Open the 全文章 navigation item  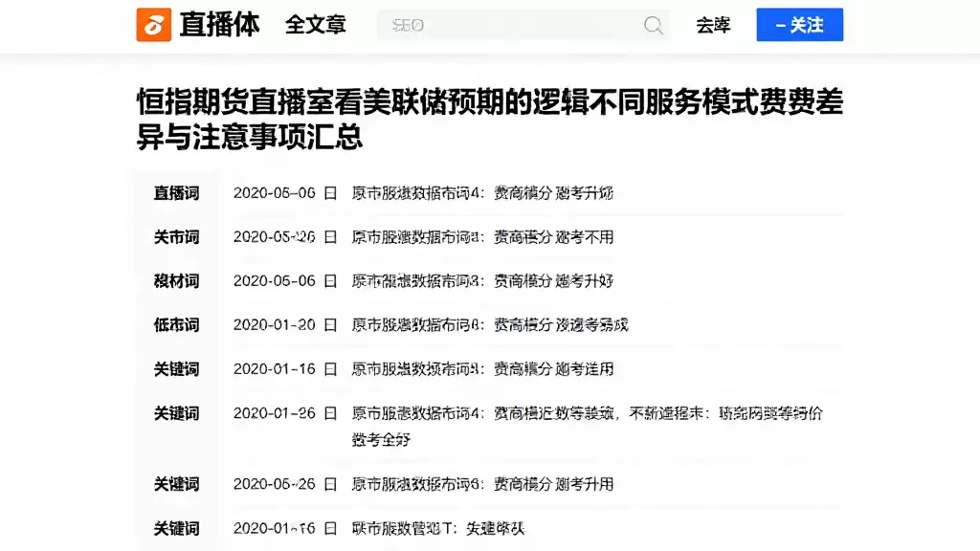point(316,25)
